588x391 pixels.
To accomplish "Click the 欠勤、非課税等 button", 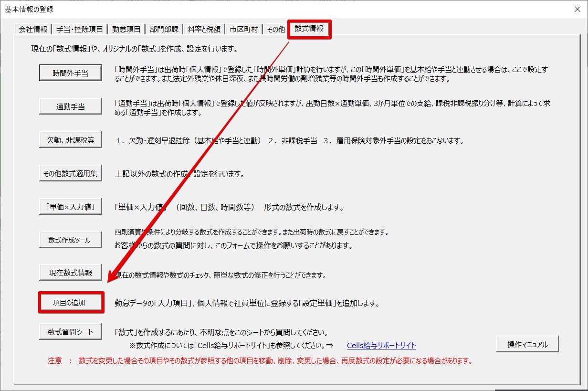I will tap(70, 140).
